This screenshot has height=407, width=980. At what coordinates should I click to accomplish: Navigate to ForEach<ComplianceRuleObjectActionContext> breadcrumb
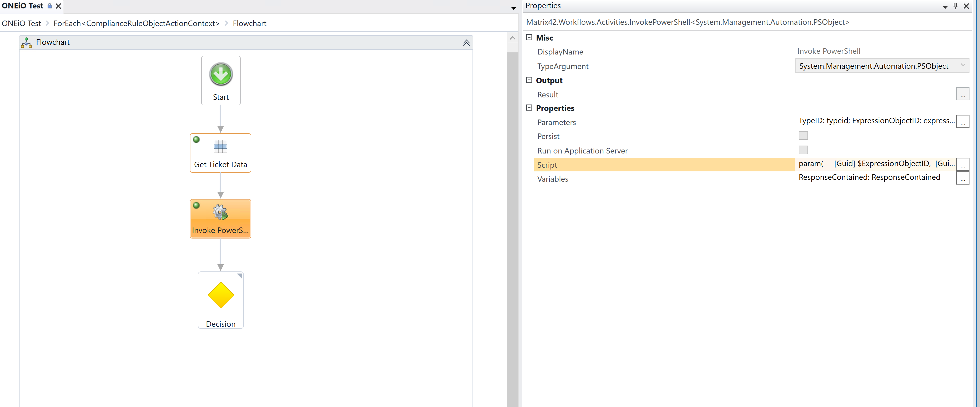(137, 23)
